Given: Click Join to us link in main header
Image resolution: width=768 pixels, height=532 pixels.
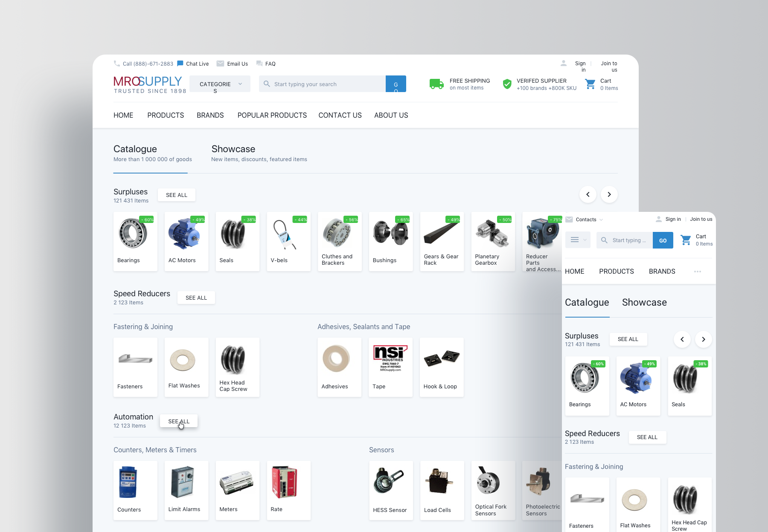Looking at the screenshot, I should 609,66.
